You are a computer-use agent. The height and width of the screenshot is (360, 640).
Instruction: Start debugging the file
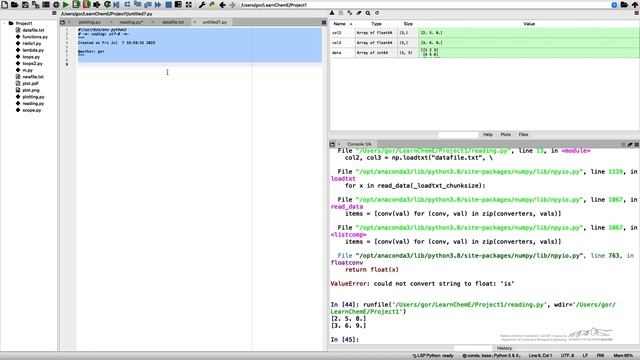coord(117,4)
